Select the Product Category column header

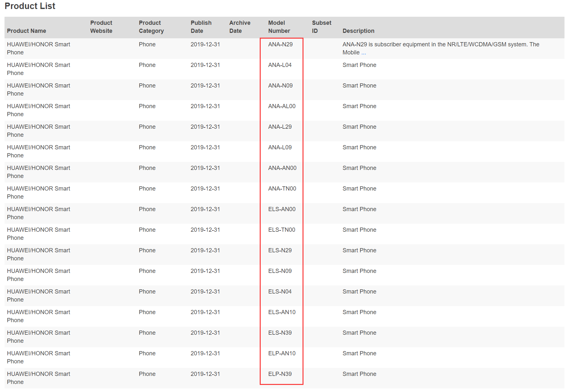151,27
